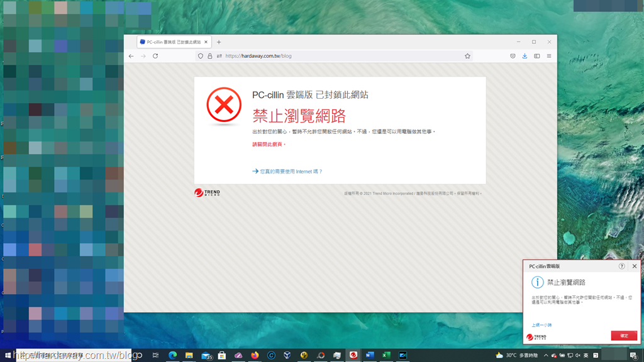This screenshot has width=644, height=362.
Task: Open Task View on the taskbar
Action: (155, 356)
